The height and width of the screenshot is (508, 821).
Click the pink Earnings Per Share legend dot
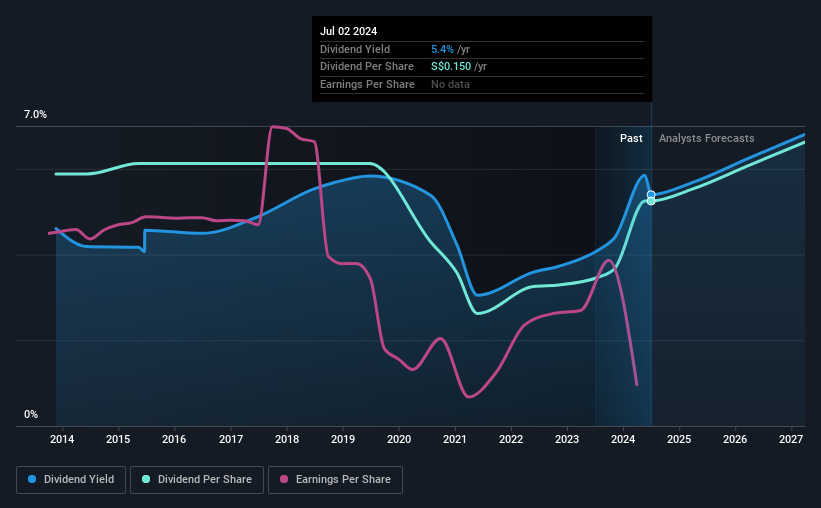(284, 479)
